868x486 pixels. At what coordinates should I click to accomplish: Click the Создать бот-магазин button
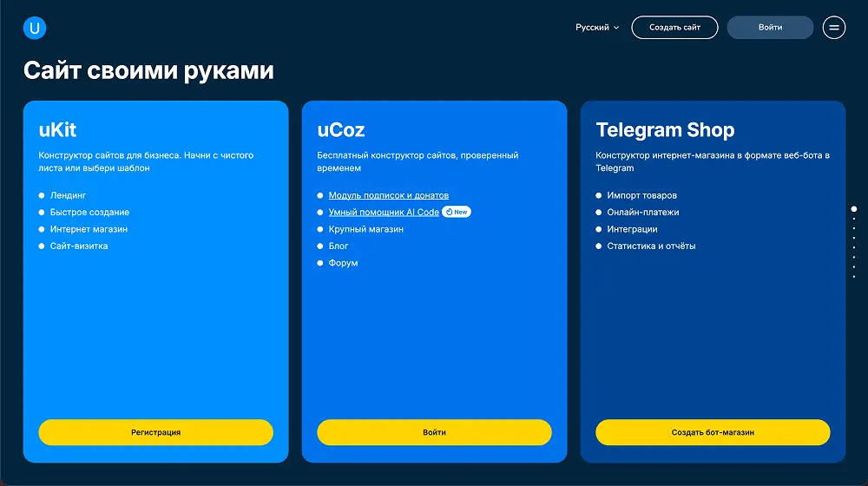pyautogui.click(x=713, y=432)
